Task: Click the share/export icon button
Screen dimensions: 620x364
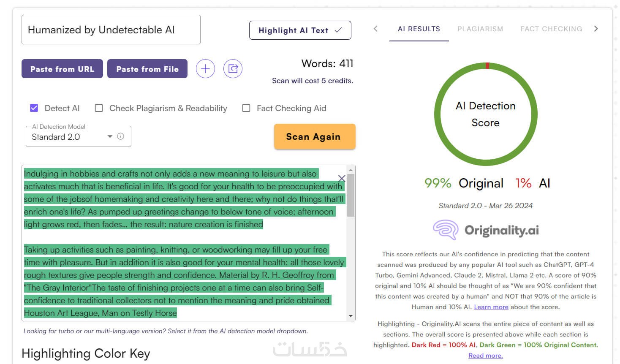Action: [x=233, y=69]
